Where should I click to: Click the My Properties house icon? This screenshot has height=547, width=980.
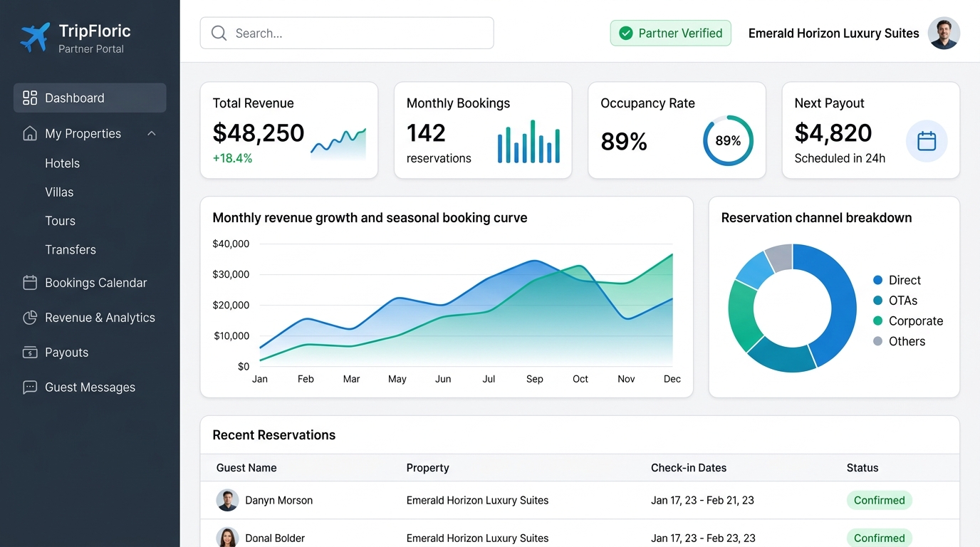[30, 133]
